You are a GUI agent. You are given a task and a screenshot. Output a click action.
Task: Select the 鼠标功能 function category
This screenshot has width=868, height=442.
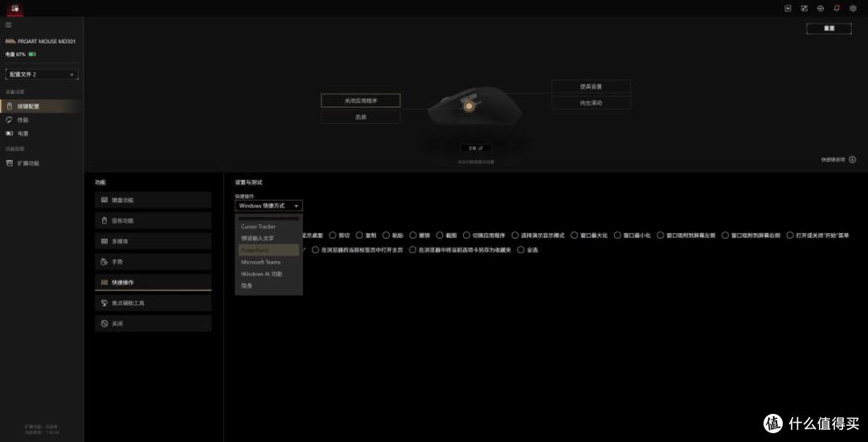153,220
